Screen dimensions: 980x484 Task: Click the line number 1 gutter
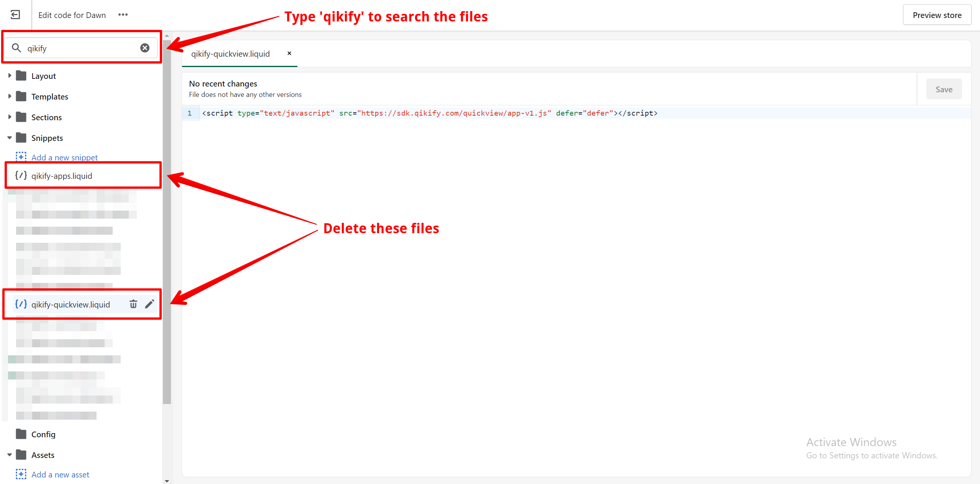pyautogui.click(x=190, y=113)
